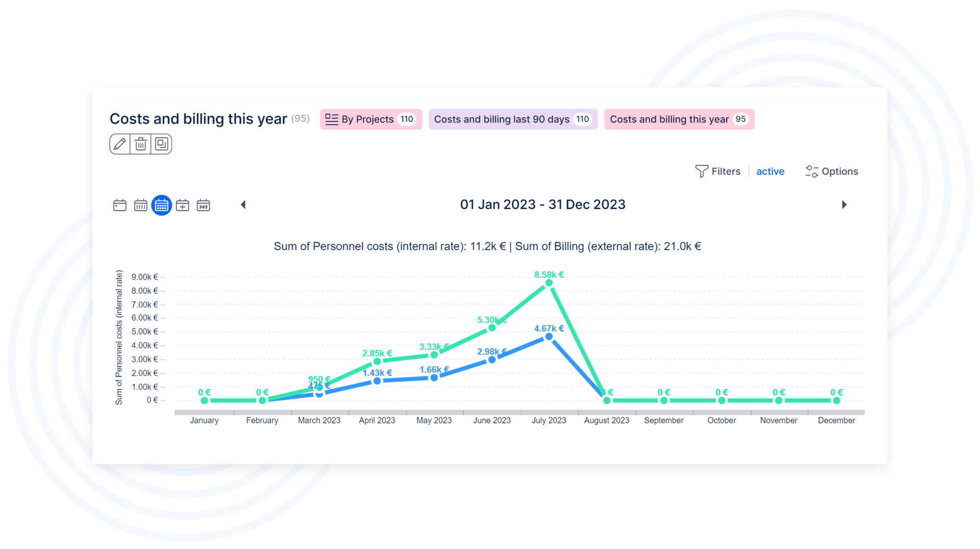The image size is (980, 549).
Task: Open the Filters panel
Action: [718, 171]
